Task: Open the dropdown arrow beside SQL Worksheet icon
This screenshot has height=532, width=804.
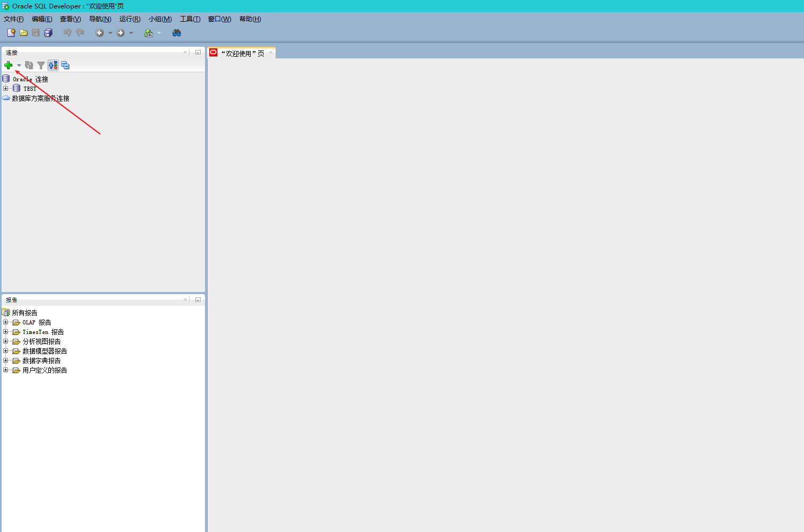Action: (159, 33)
